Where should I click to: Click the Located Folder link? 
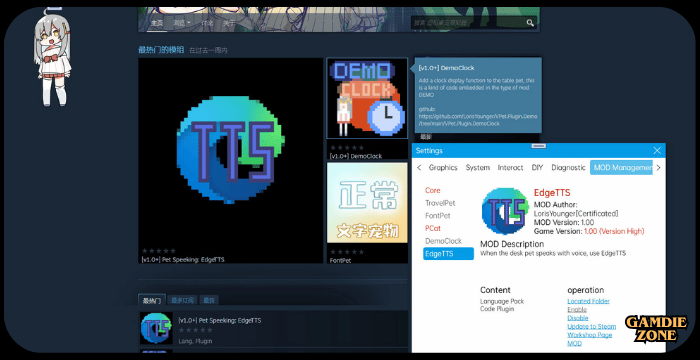click(588, 301)
